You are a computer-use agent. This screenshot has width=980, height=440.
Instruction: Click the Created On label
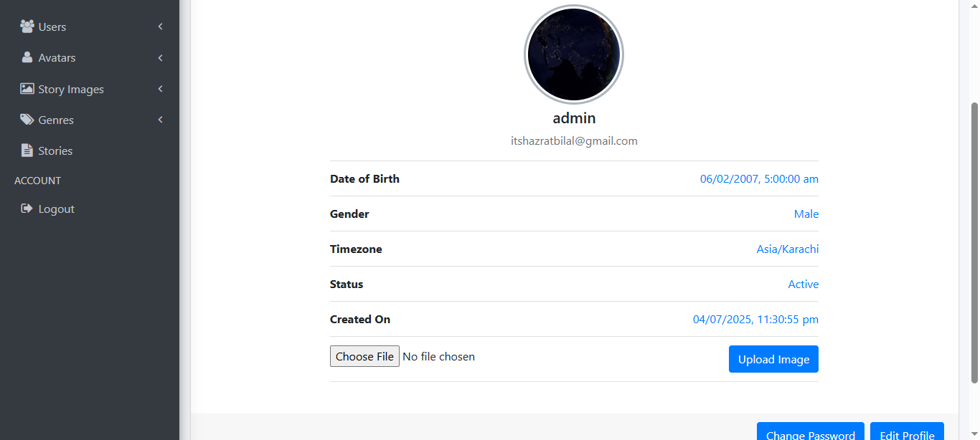[360, 319]
